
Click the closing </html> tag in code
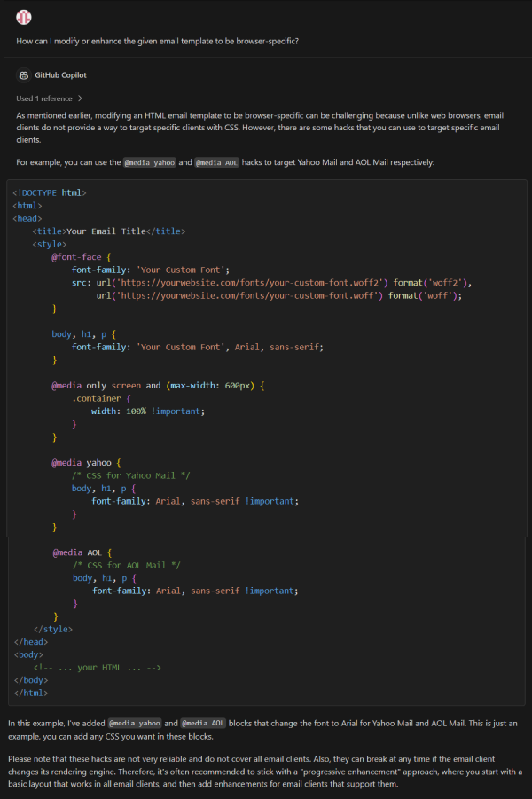(x=30, y=693)
